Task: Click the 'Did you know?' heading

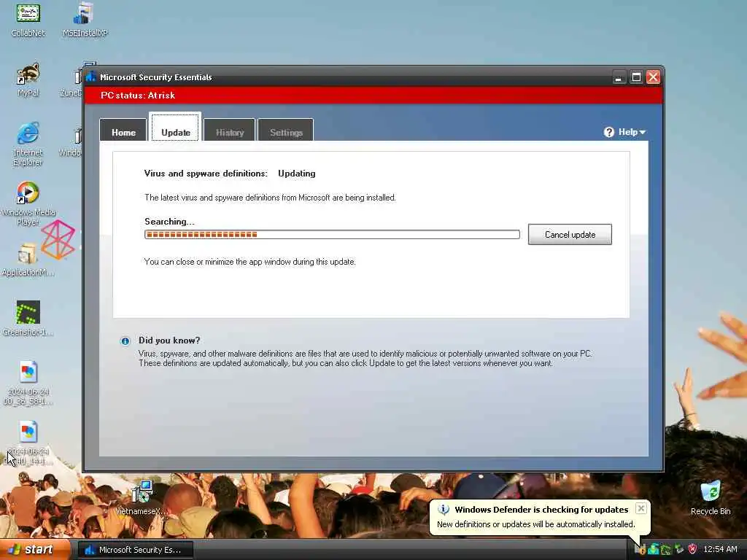Action: click(169, 341)
